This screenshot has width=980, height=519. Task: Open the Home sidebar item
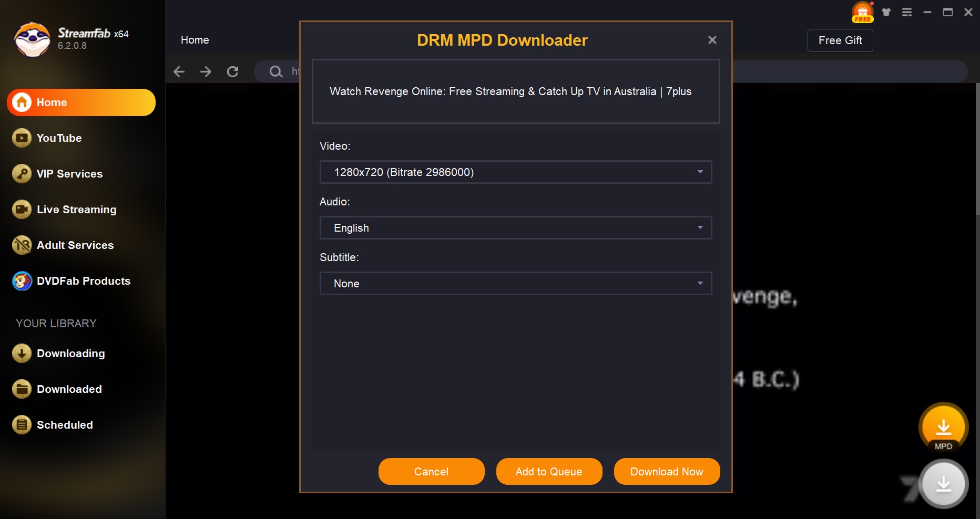click(x=81, y=102)
